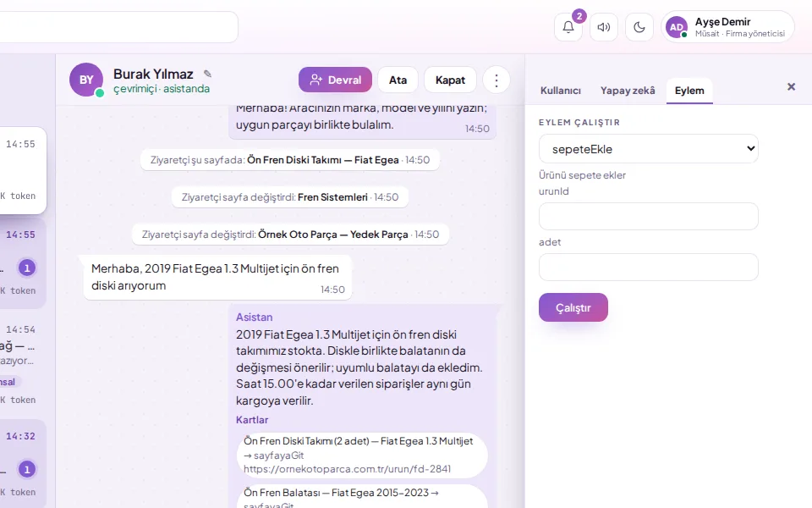Open the three-dot more options menu
812x508 pixels.
tap(497, 80)
